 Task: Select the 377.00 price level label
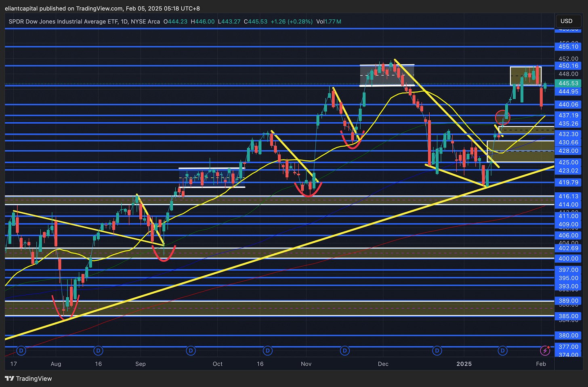[x=568, y=347]
